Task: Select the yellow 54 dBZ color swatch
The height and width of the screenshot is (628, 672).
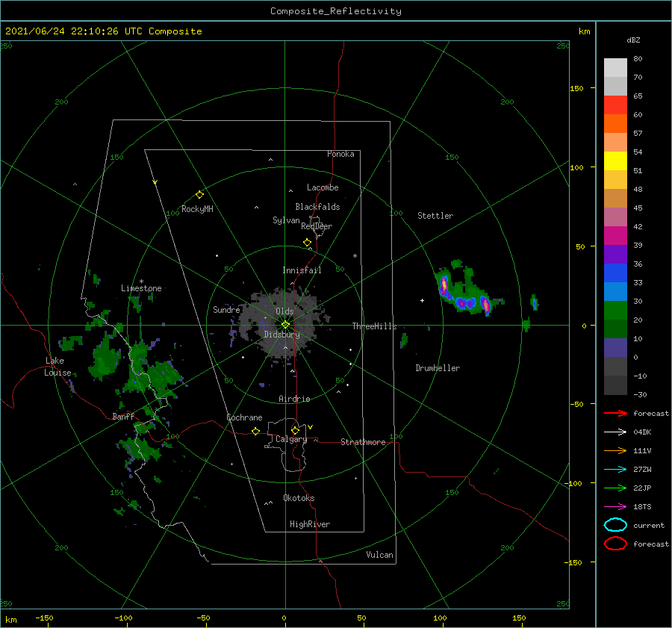Action: [x=615, y=161]
